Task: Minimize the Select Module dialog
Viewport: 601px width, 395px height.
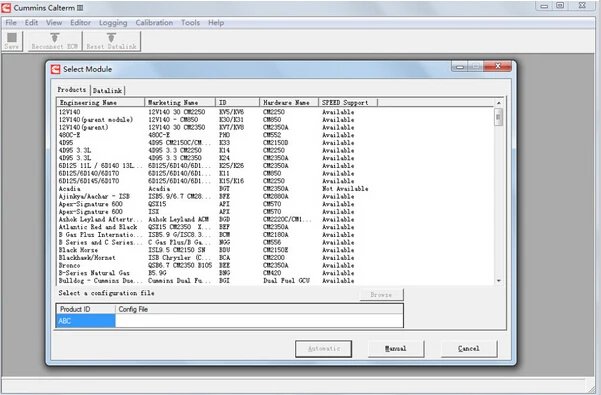Action: 460,67
